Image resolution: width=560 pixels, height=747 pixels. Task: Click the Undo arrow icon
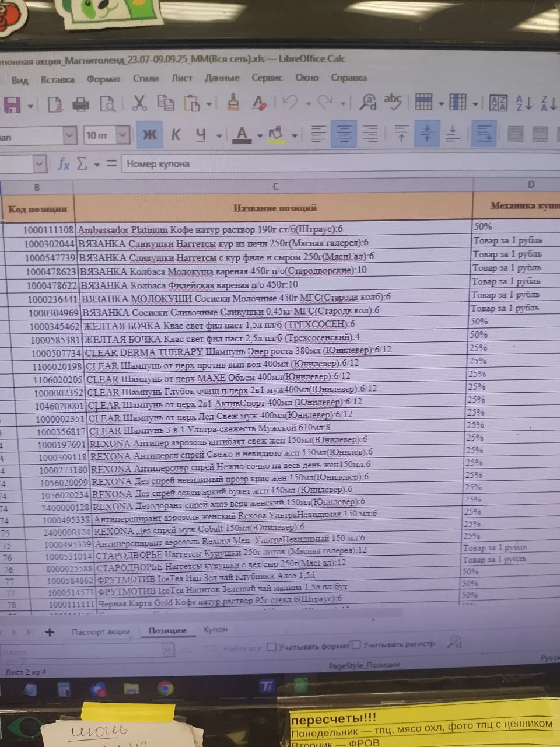(290, 102)
